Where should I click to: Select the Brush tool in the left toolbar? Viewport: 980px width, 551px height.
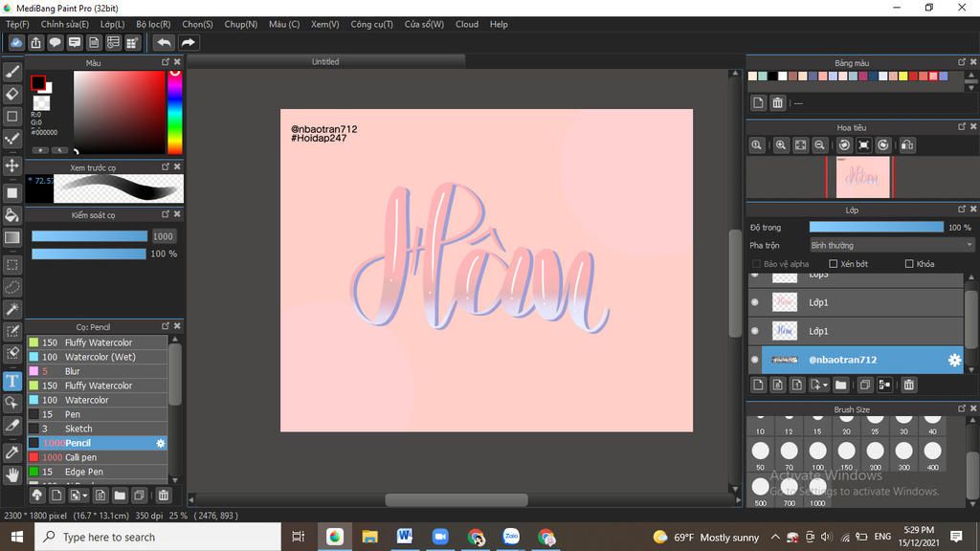(x=11, y=72)
